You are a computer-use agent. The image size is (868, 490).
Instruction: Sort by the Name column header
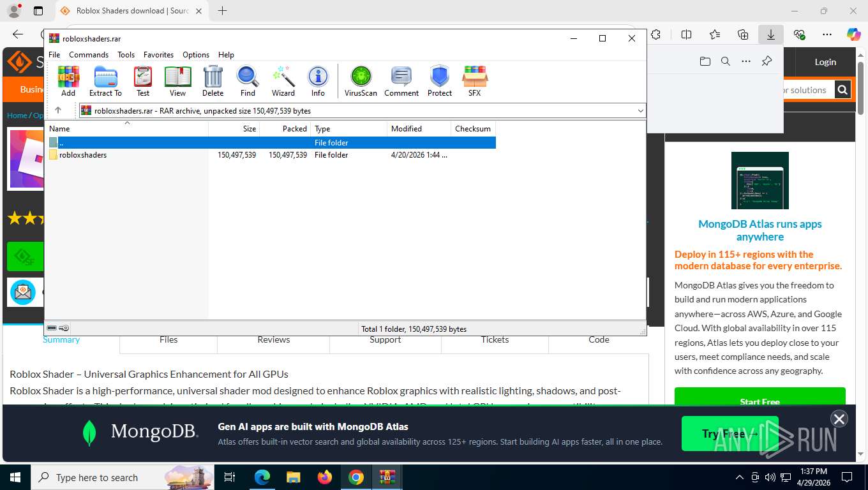click(126, 129)
